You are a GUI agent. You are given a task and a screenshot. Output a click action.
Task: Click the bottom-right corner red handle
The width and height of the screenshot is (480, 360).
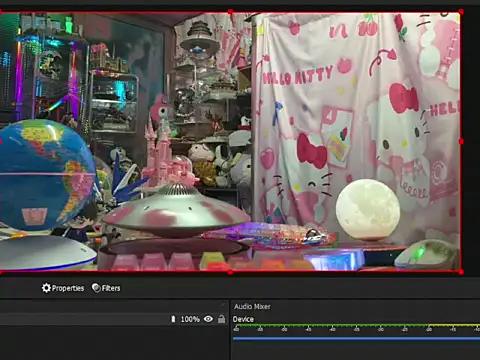[x=461, y=272]
